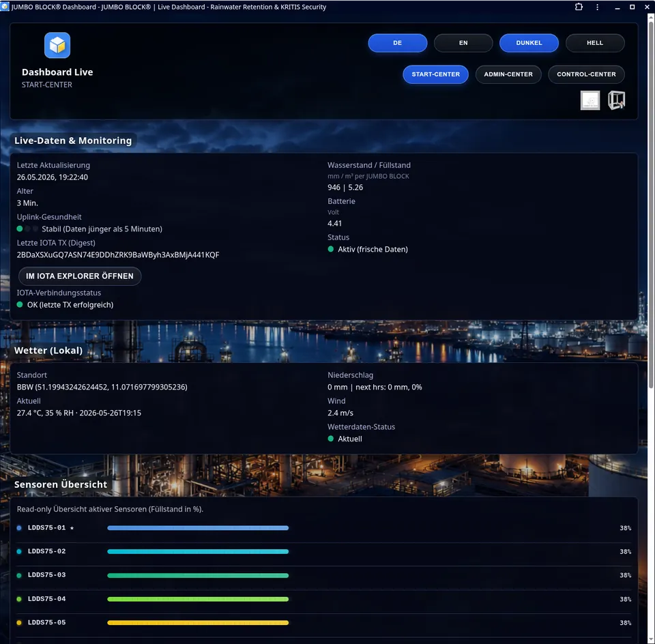Click the vertical page scrollbar

(651, 205)
